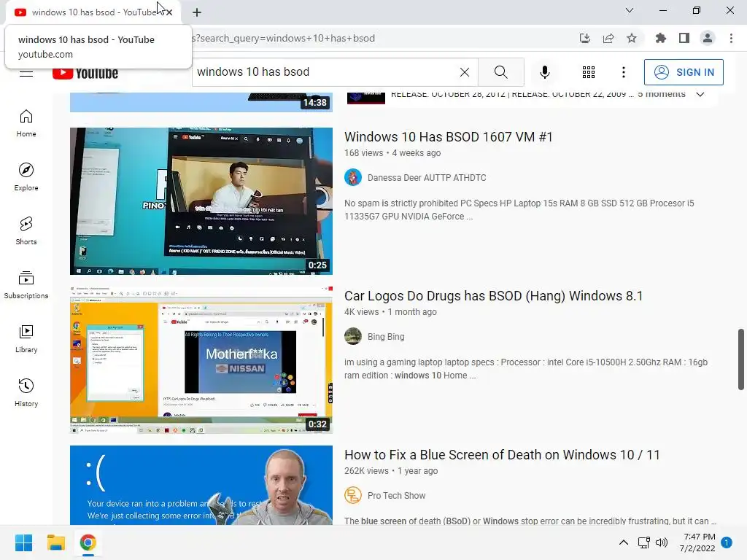Play the 0:25 video thumbnail
Image resolution: width=747 pixels, height=560 pixels.
pyautogui.click(x=201, y=201)
